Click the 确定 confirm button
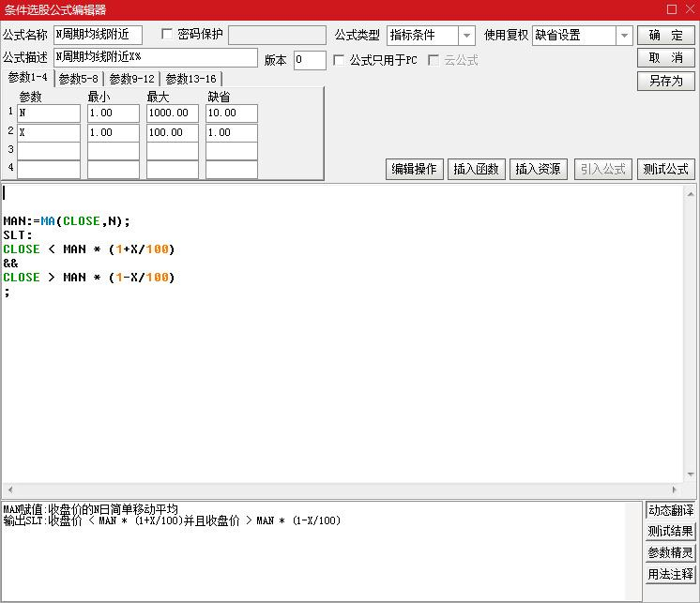Viewport: 700px width, 603px height. tap(665, 35)
